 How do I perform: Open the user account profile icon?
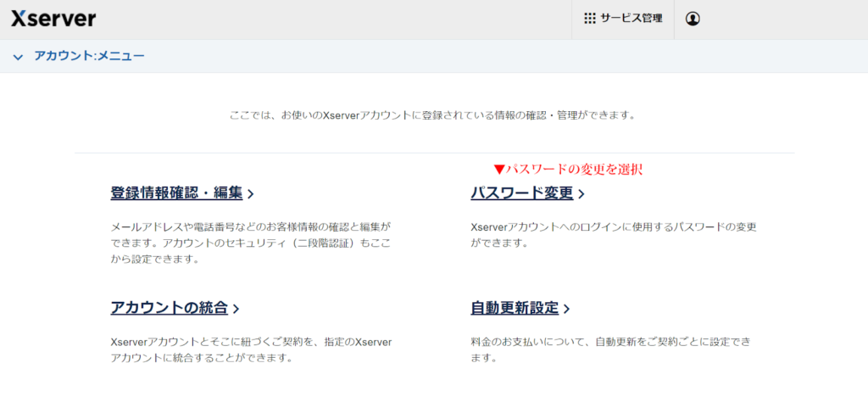click(693, 19)
